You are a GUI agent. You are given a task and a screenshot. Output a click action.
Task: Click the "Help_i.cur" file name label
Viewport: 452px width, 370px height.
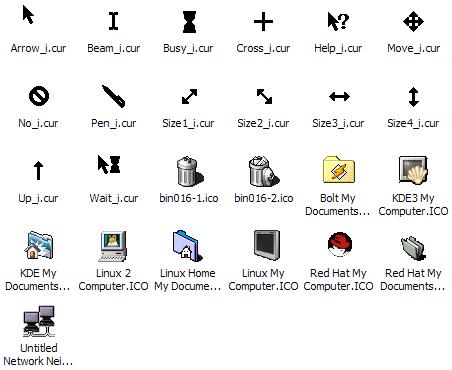(338, 48)
